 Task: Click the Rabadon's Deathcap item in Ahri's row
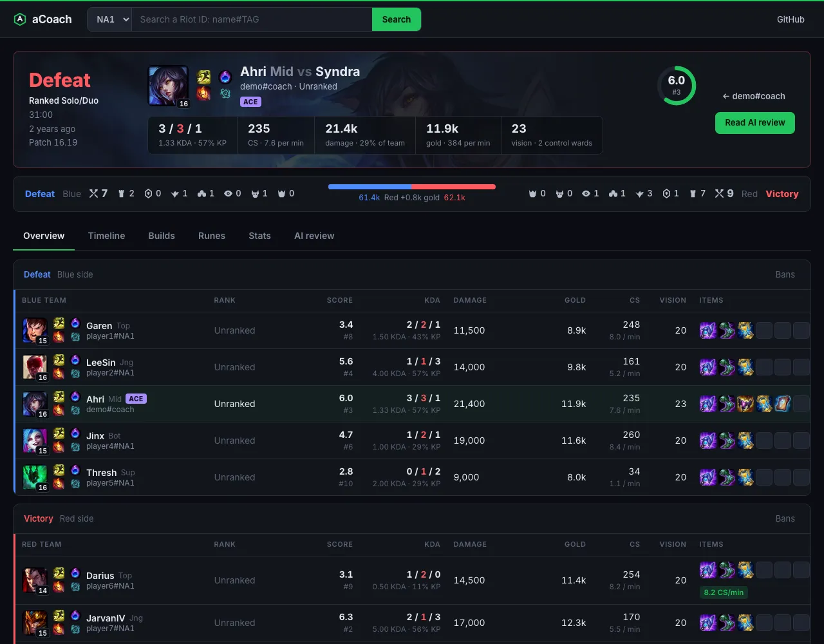coord(745,404)
